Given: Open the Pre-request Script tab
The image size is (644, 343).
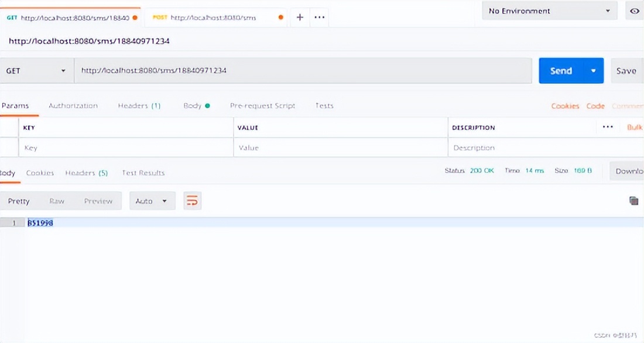Looking at the screenshot, I should [x=262, y=105].
